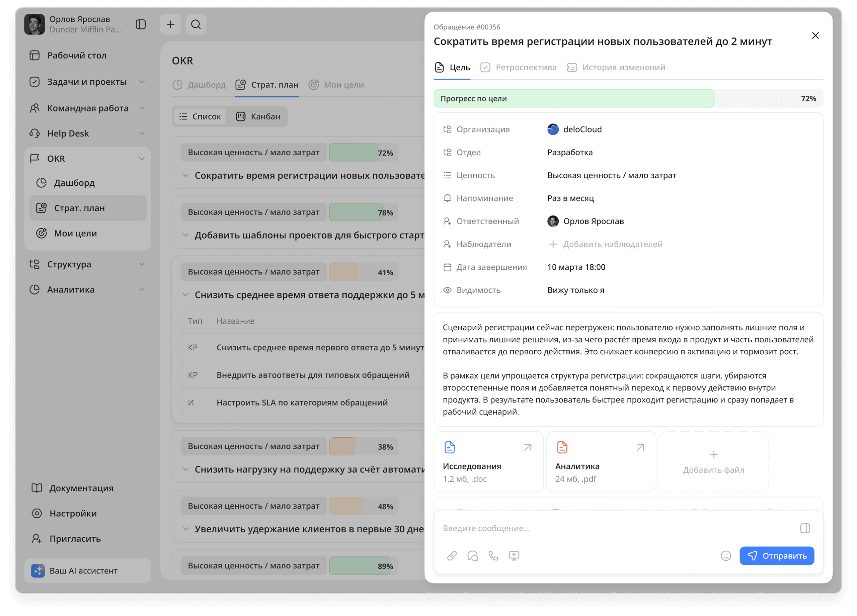Close the goal details panel
This screenshot has width=857, height=616.
[x=815, y=35]
